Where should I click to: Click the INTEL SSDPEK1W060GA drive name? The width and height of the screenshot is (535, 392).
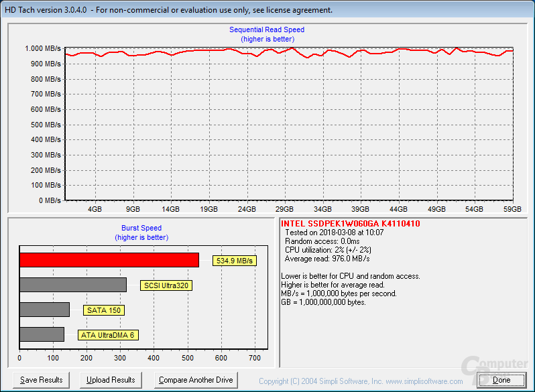click(351, 224)
